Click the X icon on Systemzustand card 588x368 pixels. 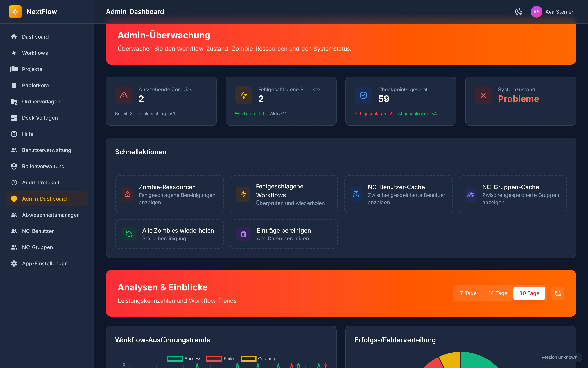pos(483,95)
